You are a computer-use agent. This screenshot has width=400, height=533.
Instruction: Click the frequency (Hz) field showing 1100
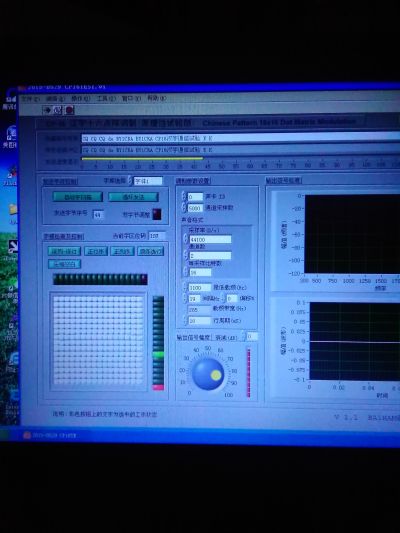[199, 288]
